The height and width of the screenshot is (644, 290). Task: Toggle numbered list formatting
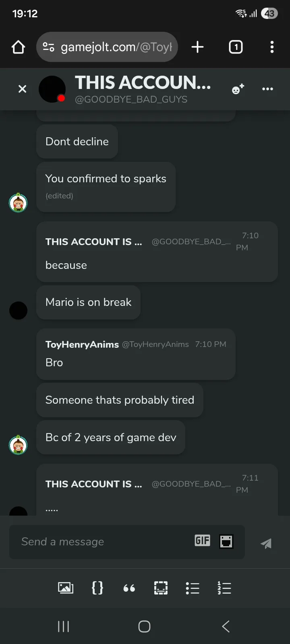[x=224, y=588]
